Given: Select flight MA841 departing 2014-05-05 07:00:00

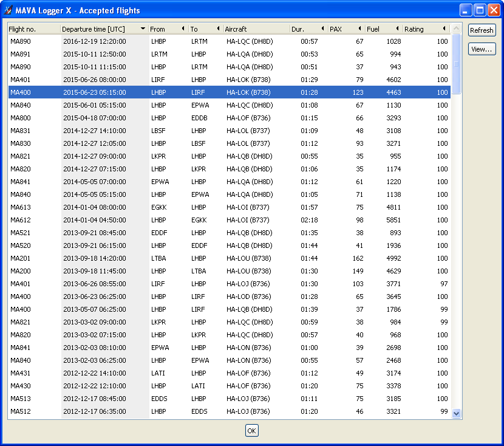Looking at the screenshot, I should pyautogui.click(x=229, y=182).
